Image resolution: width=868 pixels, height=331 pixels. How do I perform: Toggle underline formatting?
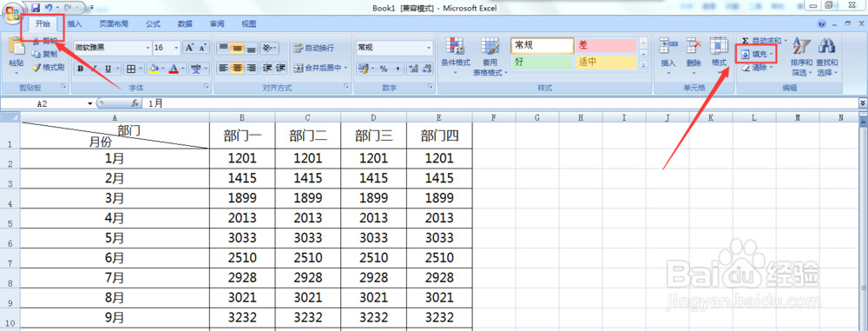point(108,69)
